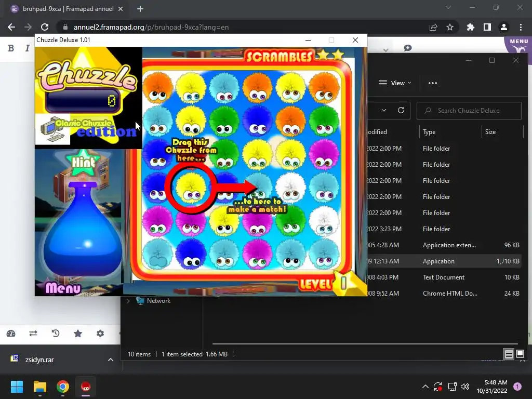
Task: Click the white Chuzzle in the fourth row
Action: 290,187
